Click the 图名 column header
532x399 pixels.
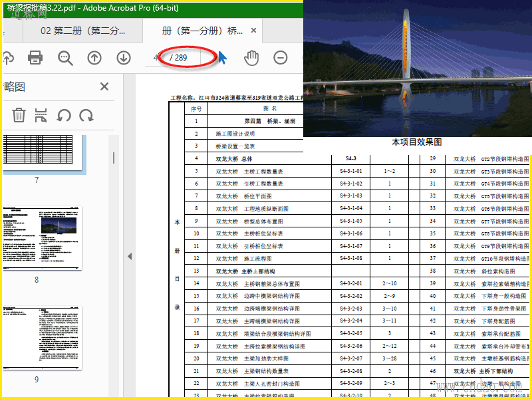pyautogui.click(x=270, y=108)
